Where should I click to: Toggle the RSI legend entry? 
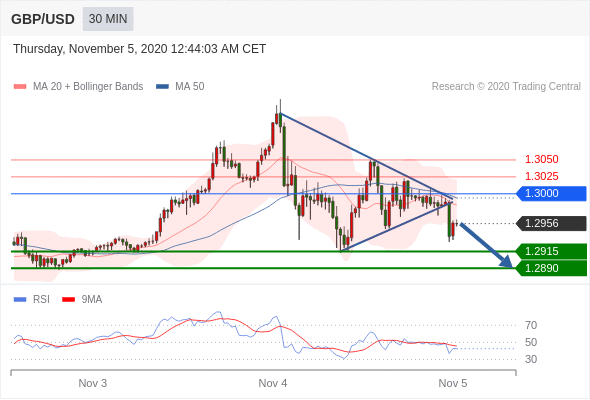click(x=32, y=300)
